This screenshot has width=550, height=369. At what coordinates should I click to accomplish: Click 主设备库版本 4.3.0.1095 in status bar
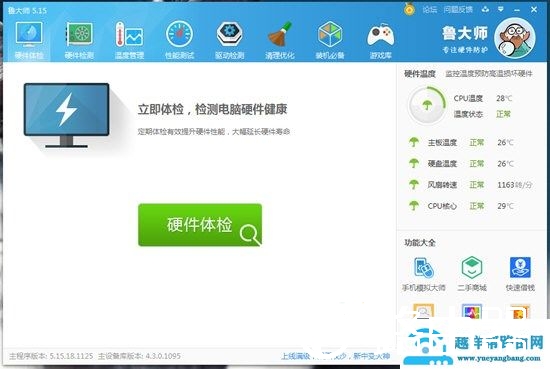point(139,356)
